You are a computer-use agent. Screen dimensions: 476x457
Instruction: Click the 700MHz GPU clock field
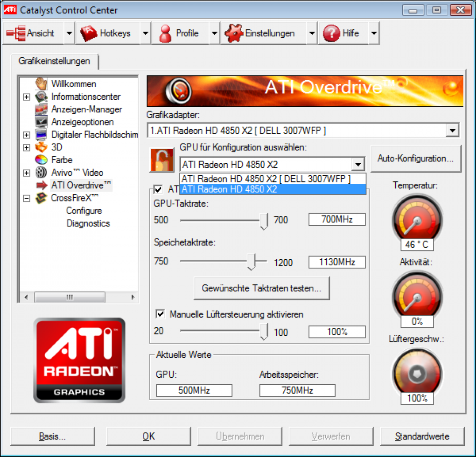337,219
